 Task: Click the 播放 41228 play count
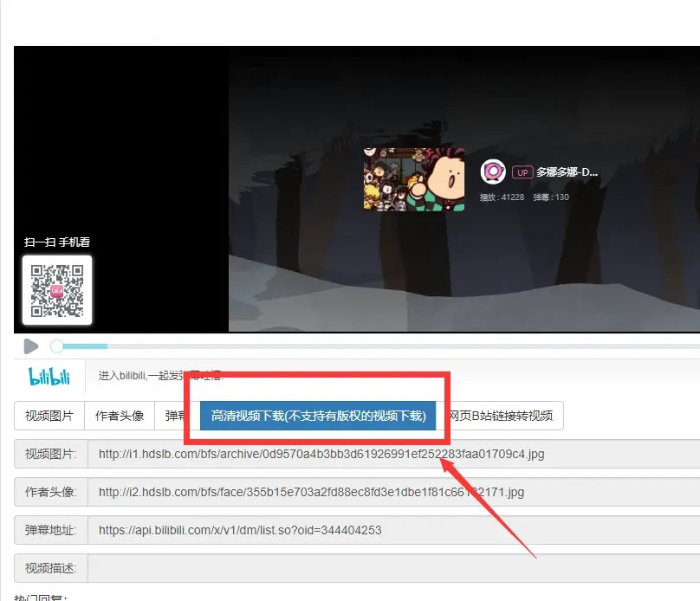pos(502,197)
